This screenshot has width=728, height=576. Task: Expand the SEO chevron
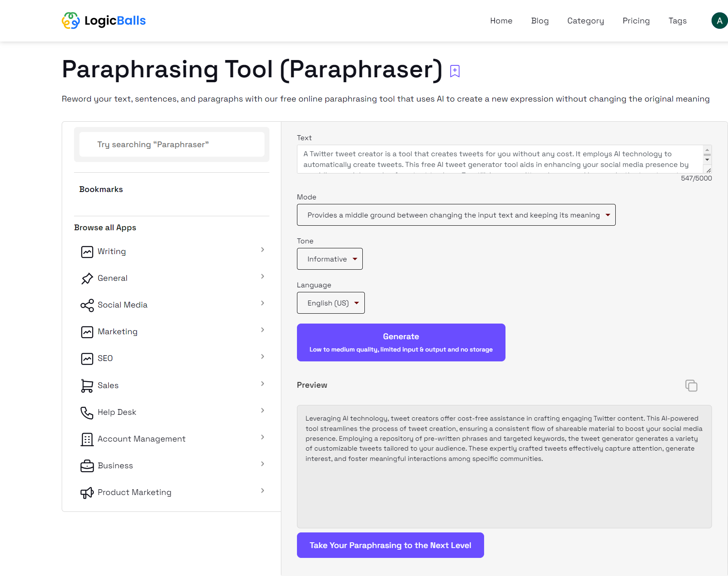262,356
